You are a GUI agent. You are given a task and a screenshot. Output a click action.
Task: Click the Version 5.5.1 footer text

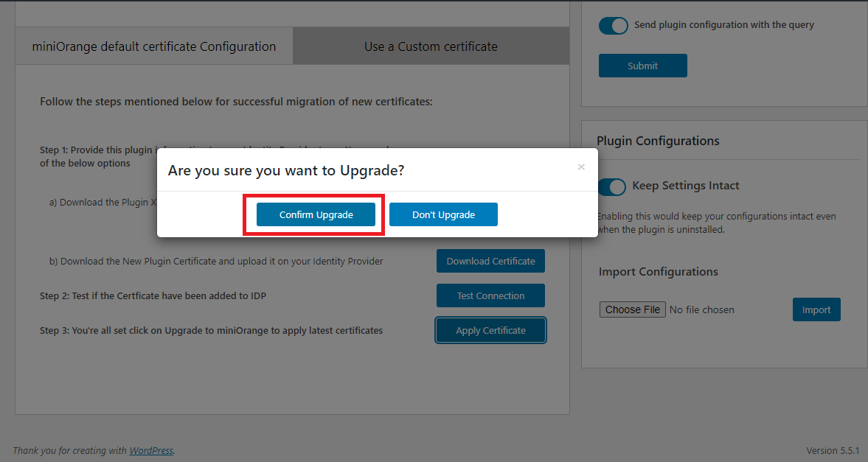(833, 450)
